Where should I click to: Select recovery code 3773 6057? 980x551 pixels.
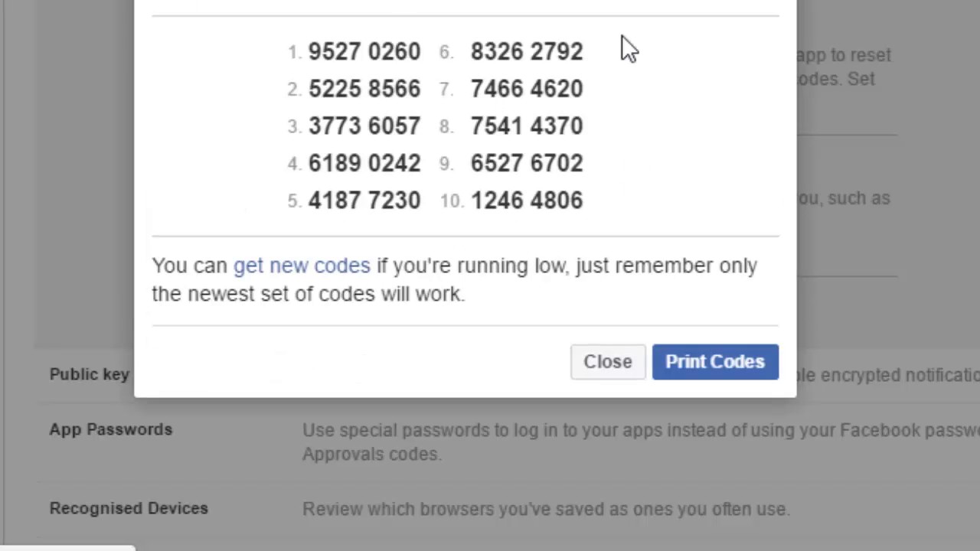364,126
